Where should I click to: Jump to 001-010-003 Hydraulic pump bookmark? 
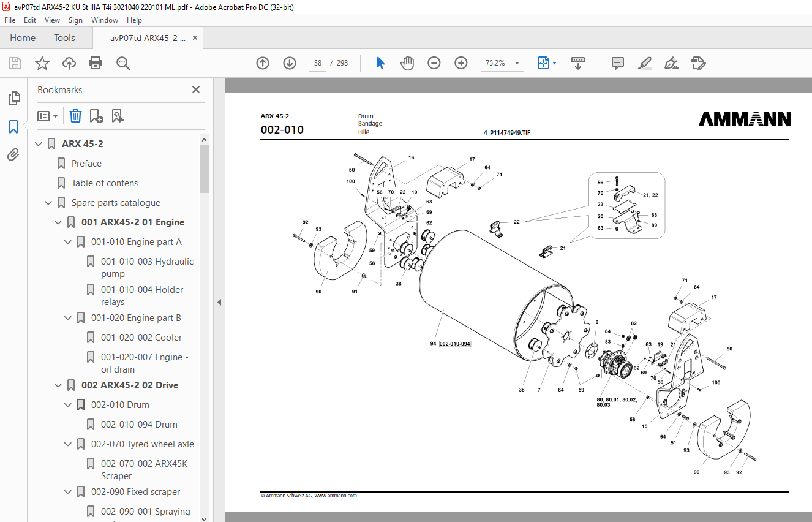tap(147, 268)
